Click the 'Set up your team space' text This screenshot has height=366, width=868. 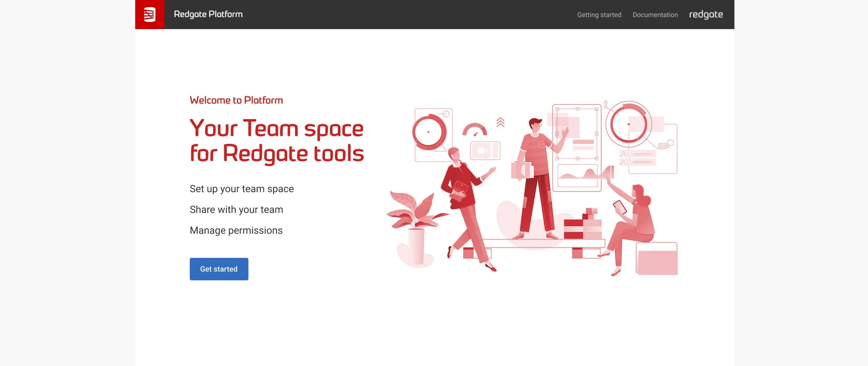click(242, 189)
